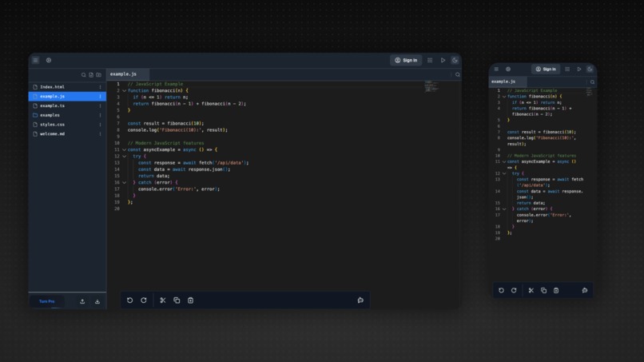Open index.html in the file list

[67, 86]
